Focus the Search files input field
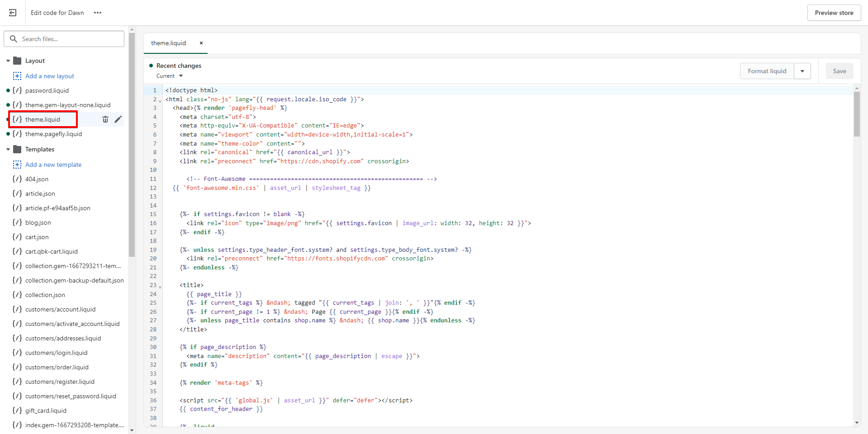This screenshot has width=868, height=434. click(64, 39)
